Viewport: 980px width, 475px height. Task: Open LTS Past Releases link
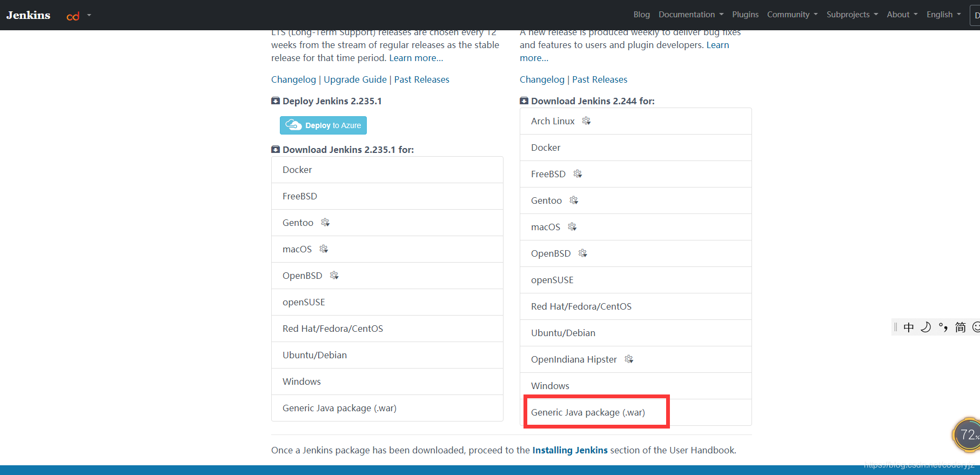click(x=421, y=79)
